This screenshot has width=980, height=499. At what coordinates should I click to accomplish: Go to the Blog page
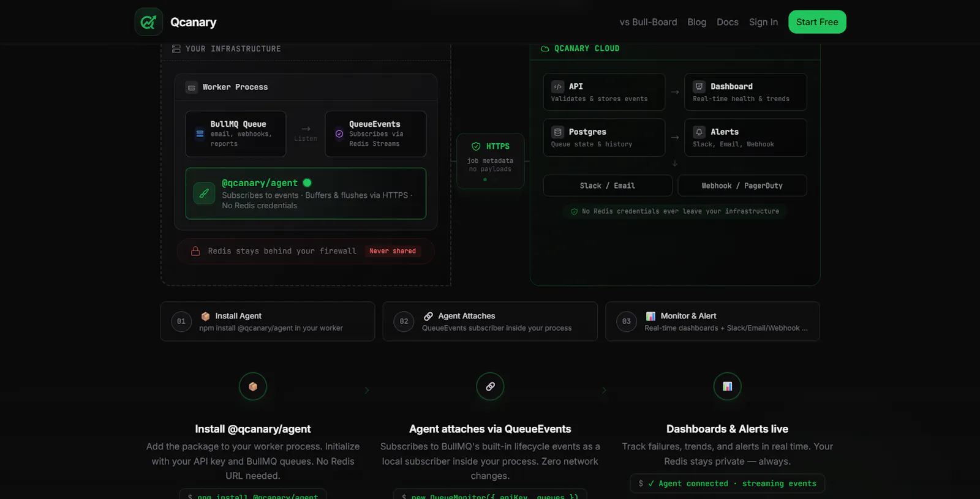(696, 22)
